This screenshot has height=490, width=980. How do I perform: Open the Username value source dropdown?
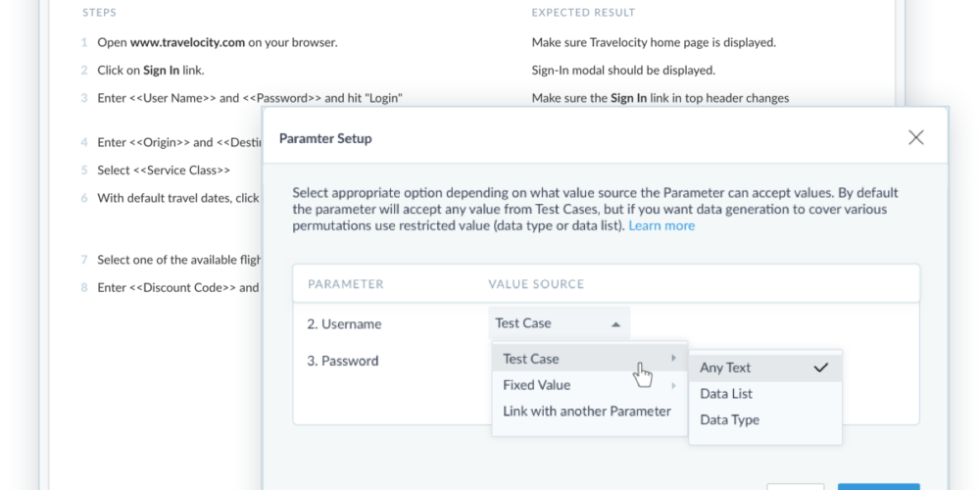pyautogui.click(x=559, y=323)
